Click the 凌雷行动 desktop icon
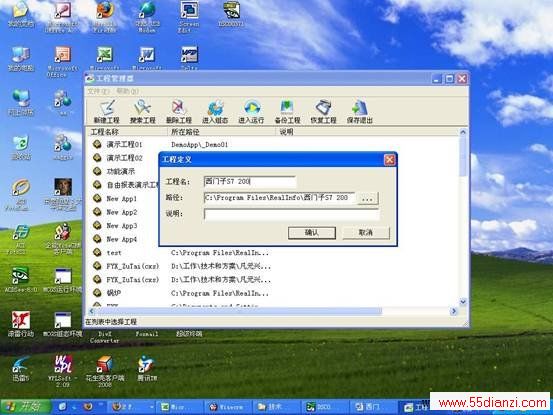 point(21,324)
